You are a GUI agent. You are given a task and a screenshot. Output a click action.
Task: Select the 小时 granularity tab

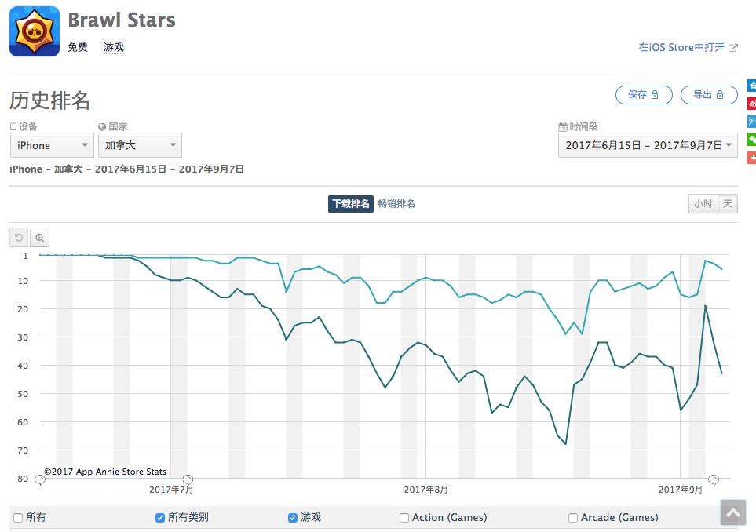(703, 204)
